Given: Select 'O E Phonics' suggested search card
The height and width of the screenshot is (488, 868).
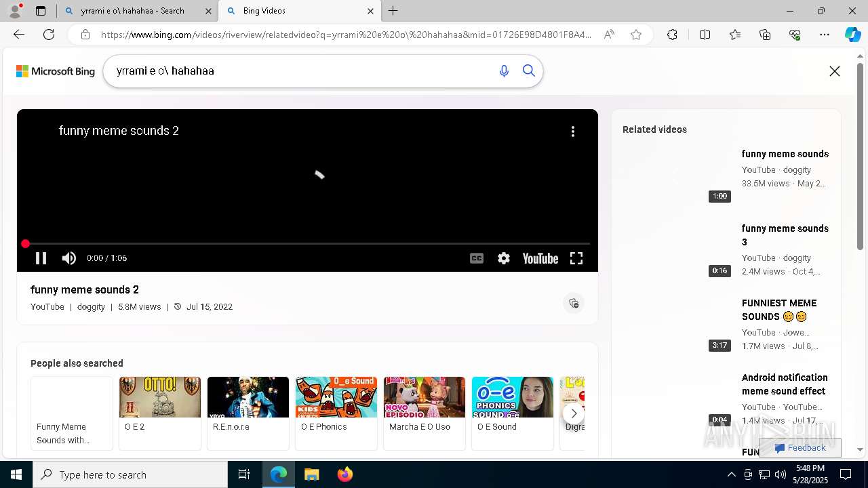Looking at the screenshot, I should pyautogui.click(x=336, y=413).
